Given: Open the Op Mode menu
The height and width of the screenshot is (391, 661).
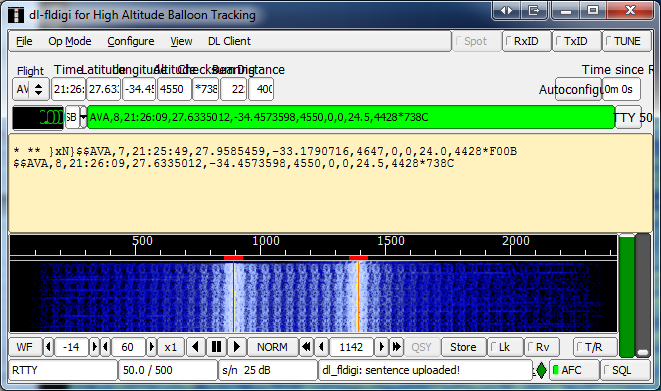Looking at the screenshot, I should 70,41.
